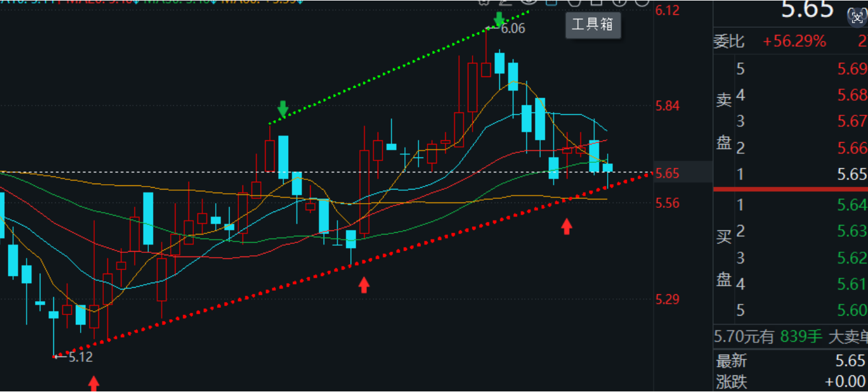Image resolution: width=868 pixels, height=392 pixels.
Task: Select the buy level 1 price 5.64
Action: [x=852, y=205]
